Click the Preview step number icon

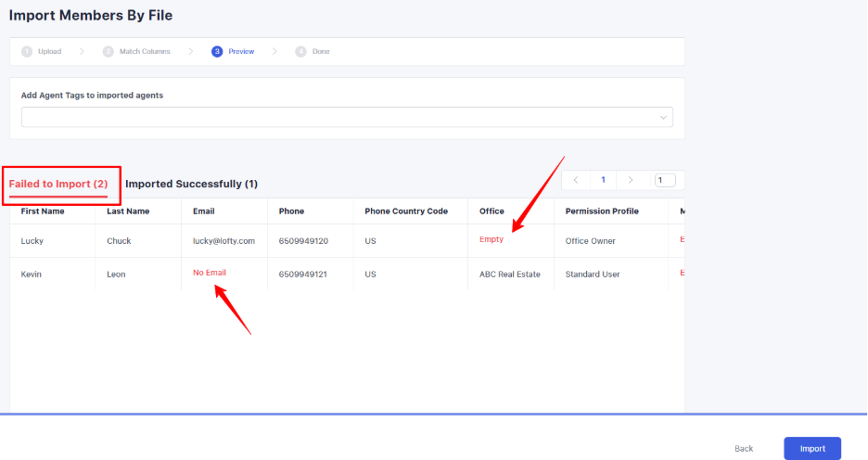(x=217, y=52)
